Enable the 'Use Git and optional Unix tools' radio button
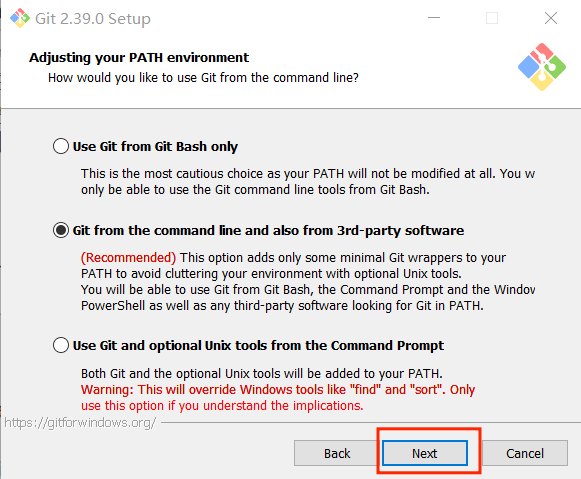The image size is (581, 479). coord(61,345)
